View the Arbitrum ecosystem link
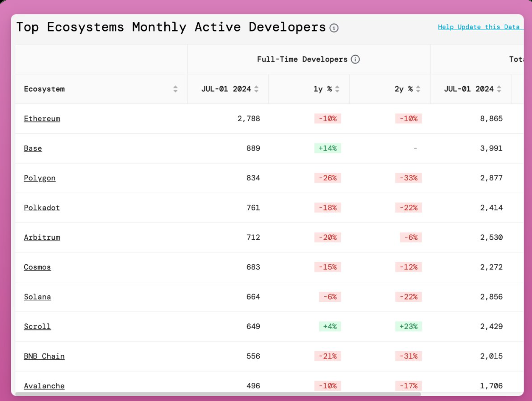 tap(42, 238)
